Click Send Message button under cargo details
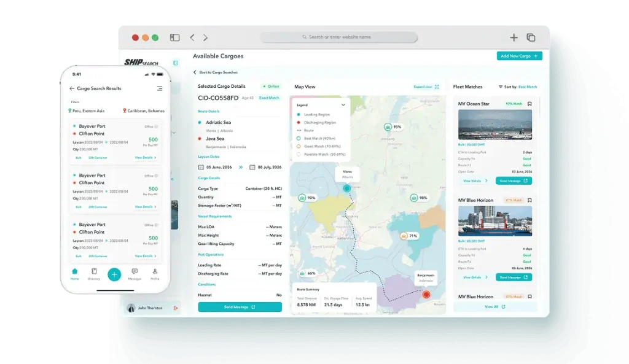The width and height of the screenshot is (629, 364). pyautogui.click(x=240, y=307)
